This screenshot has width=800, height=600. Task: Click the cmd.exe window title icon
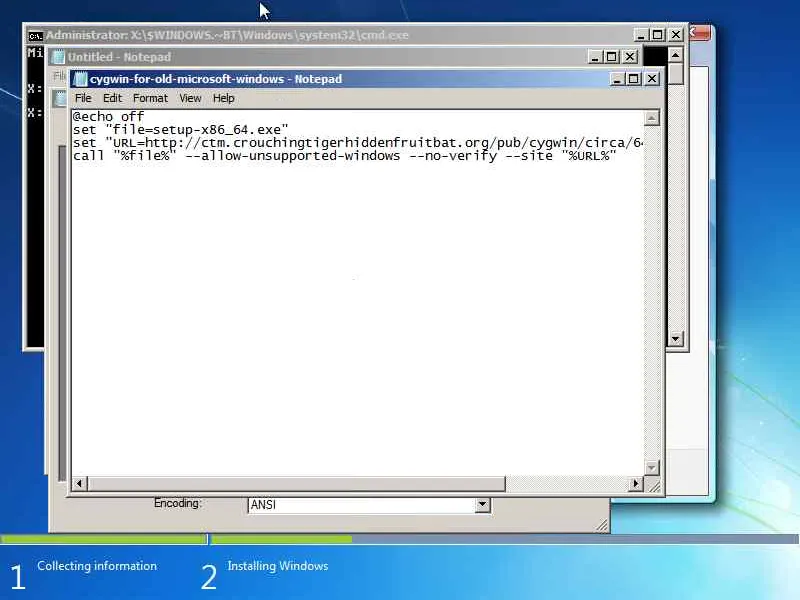pos(35,36)
